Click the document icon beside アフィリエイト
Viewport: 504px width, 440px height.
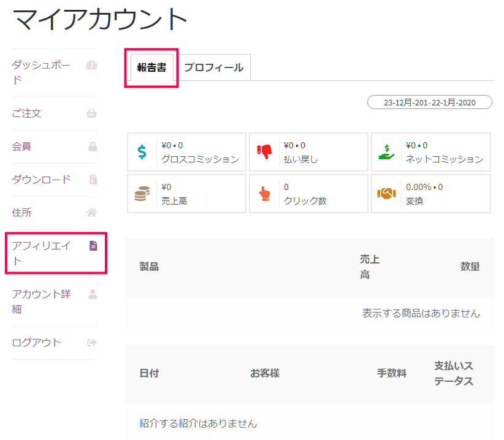pyautogui.click(x=93, y=246)
